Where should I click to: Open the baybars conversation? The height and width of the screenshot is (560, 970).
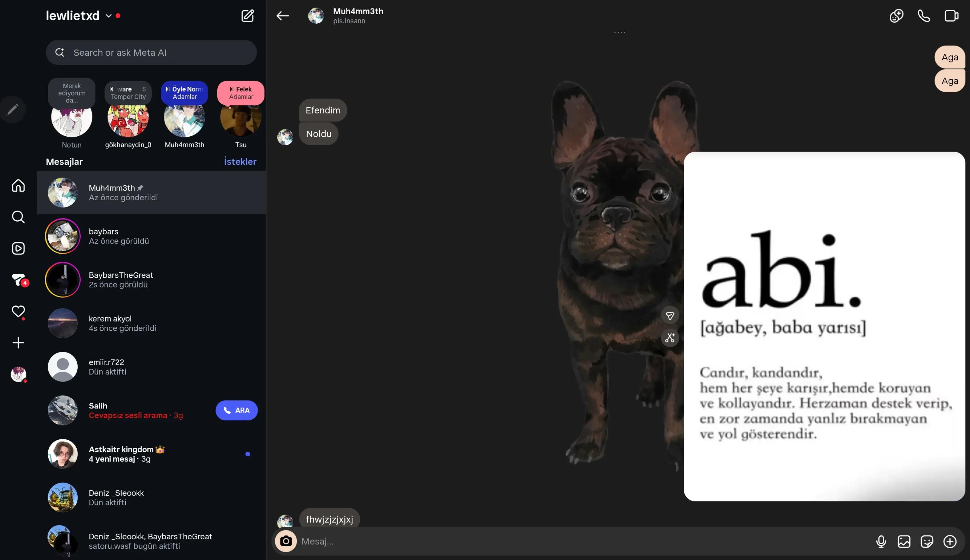coord(152,236)
